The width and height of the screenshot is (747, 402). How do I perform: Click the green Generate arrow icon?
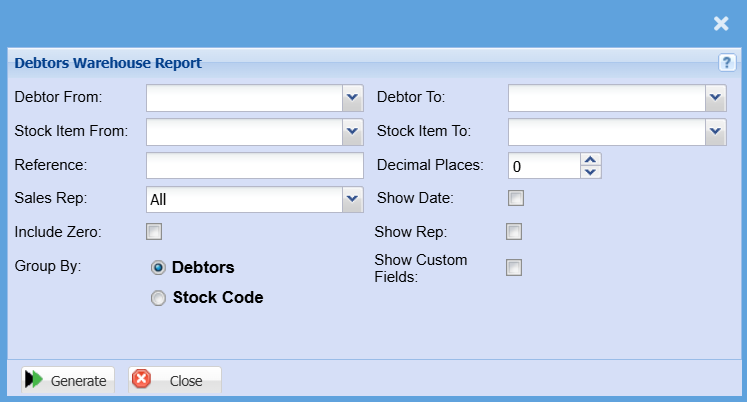(x=34, y=380)
